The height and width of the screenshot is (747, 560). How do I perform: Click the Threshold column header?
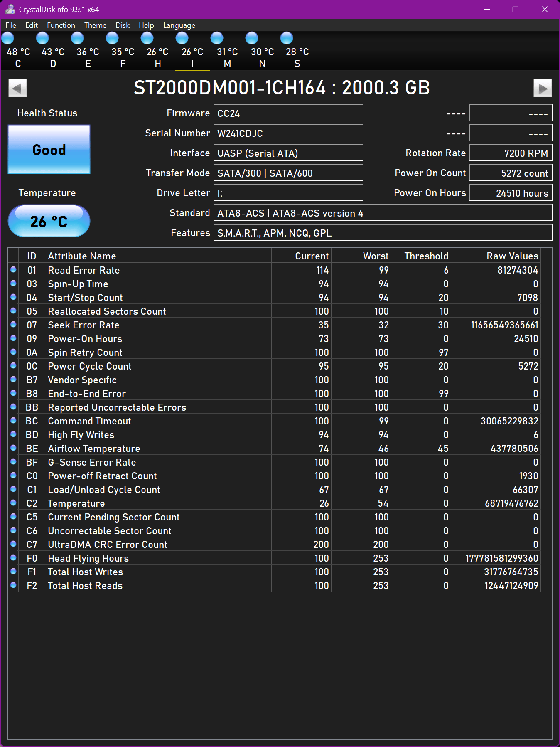tap(421, 256)
